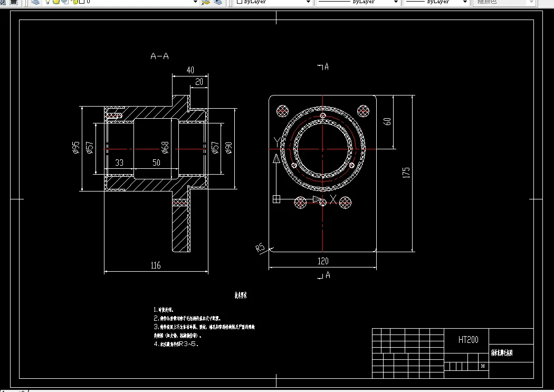Select the 116 overall length dimension
Screen dimensions: 554x392
156,265
